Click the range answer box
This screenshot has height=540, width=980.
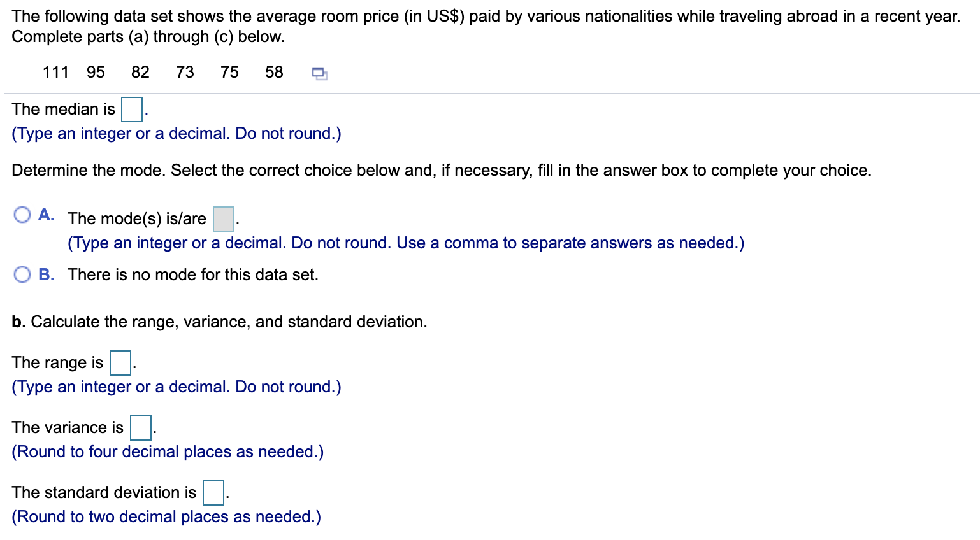119,363
